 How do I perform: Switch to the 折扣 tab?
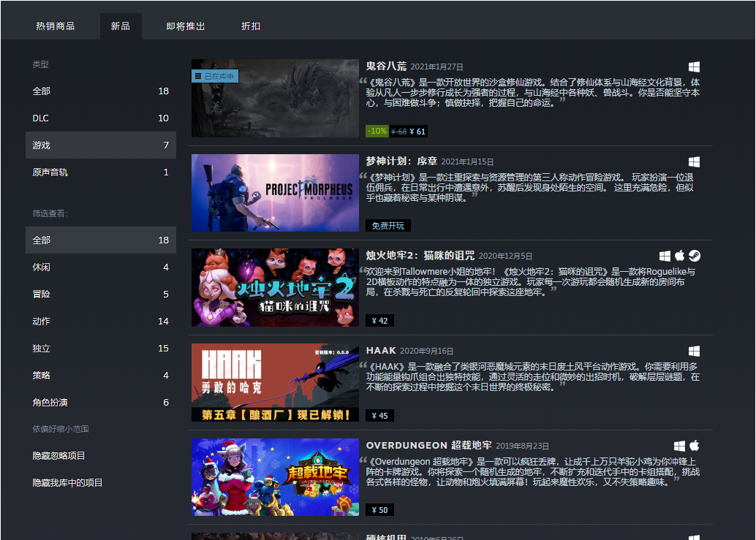(x=251, y=26)
